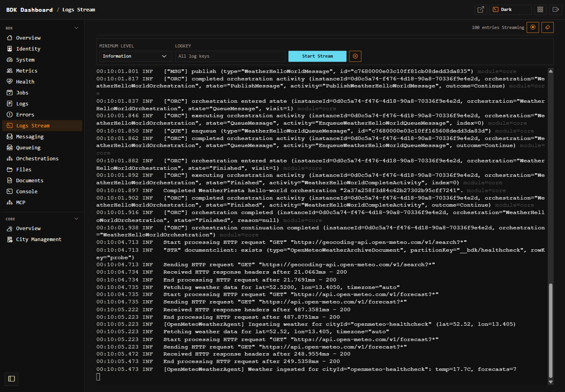Click the Files folder icon
This screenshot has width=565, height=392.
tap(10, 169)
